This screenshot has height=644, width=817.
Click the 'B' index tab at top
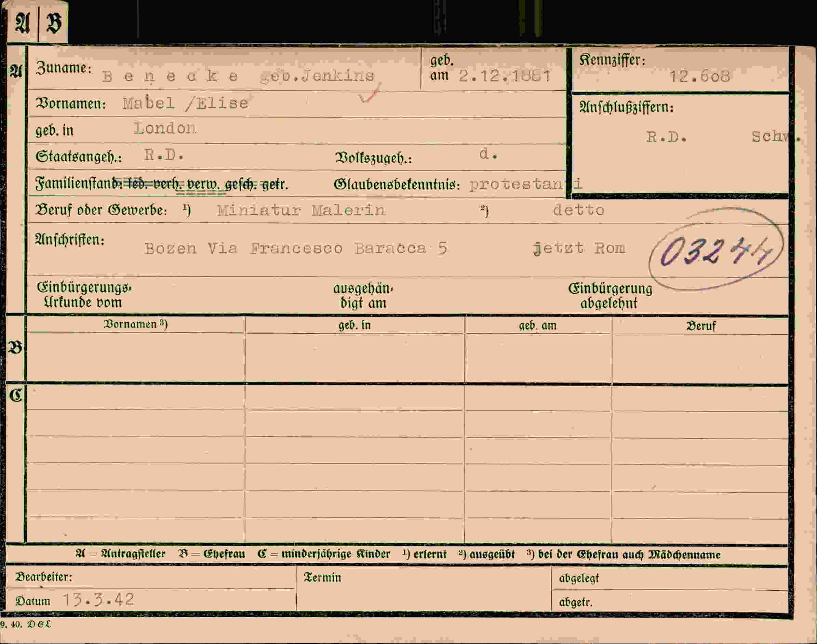click(54, 22)
